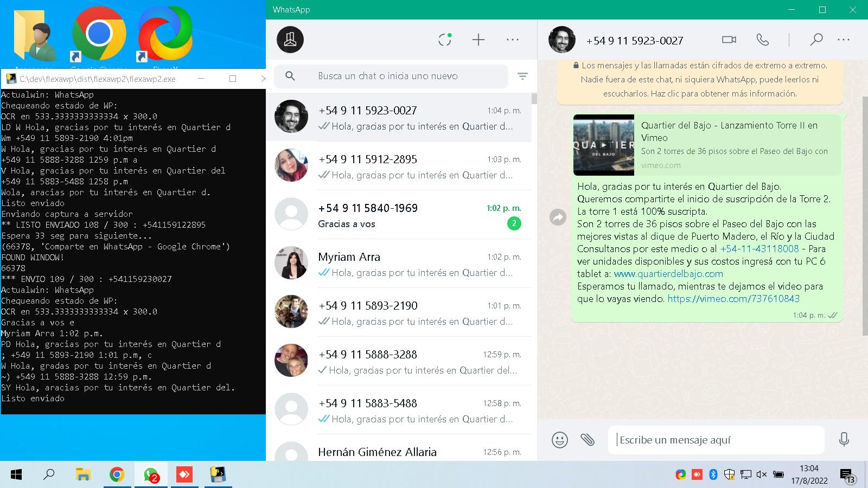The image size is (868, 488).
Task: Start a video call with contact
Action: (729, 40)
